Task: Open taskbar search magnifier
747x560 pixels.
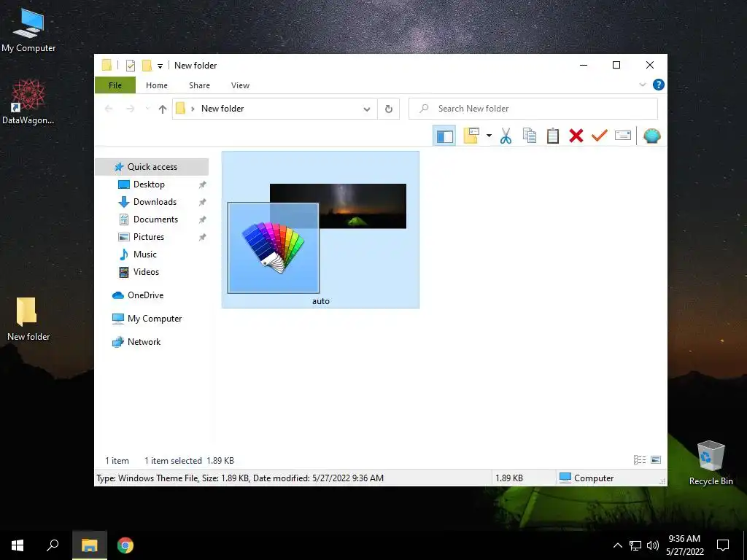Action: 53,545
